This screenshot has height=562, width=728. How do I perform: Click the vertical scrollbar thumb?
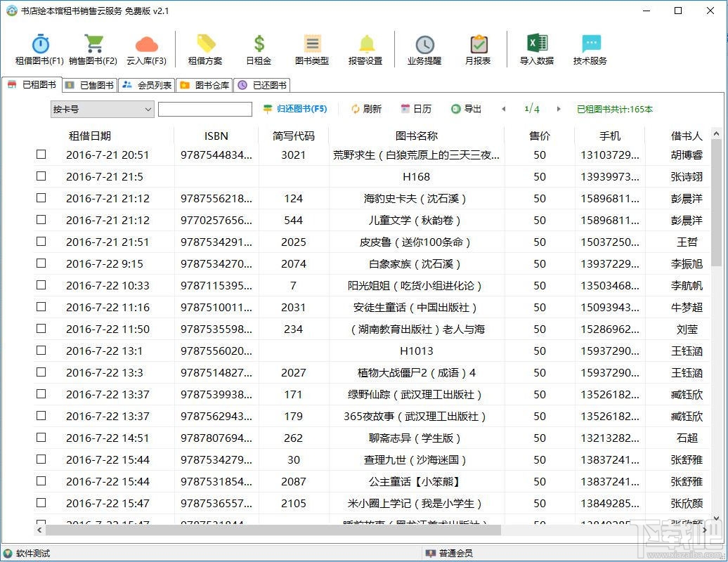716,202
